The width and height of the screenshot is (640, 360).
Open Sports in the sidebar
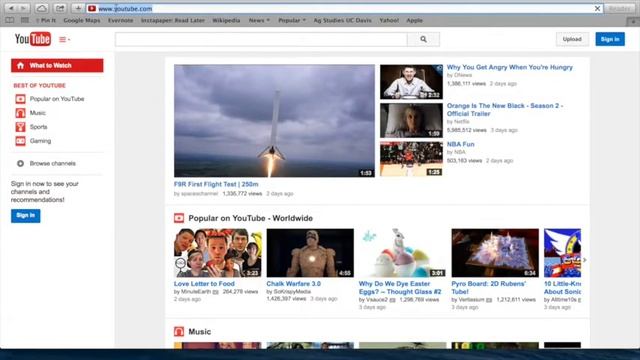point(38,127)
